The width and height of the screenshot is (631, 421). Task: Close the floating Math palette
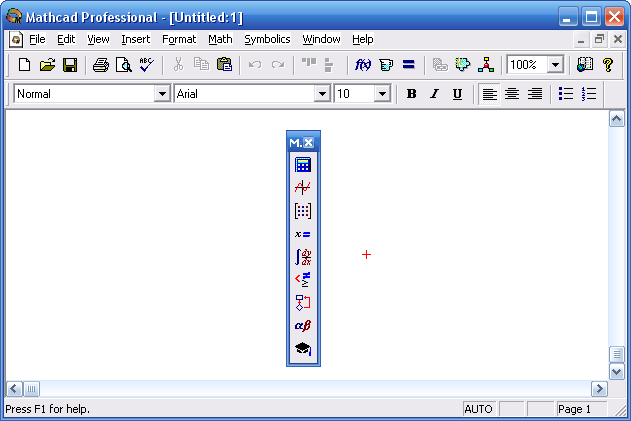pos(309,142)
